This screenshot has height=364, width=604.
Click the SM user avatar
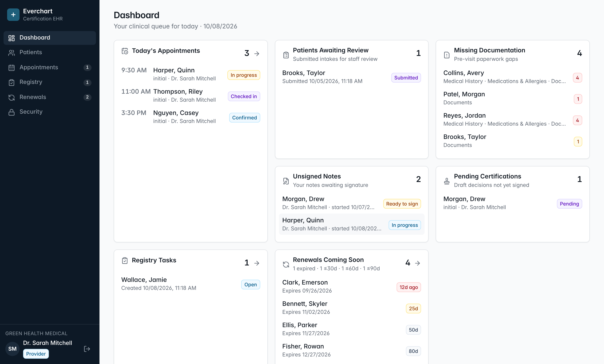12,348
